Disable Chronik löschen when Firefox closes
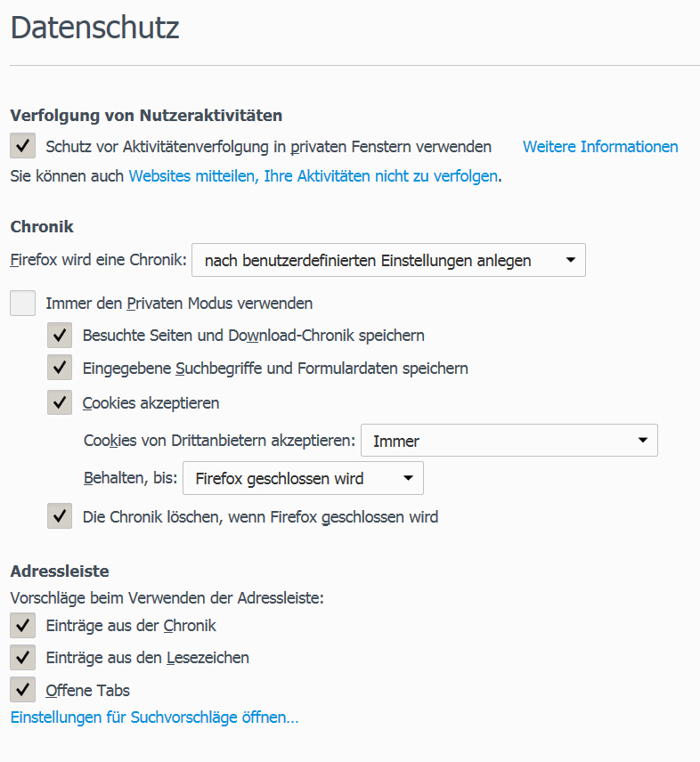The height and width of the screenshot is (762, 700). [60, 516]
